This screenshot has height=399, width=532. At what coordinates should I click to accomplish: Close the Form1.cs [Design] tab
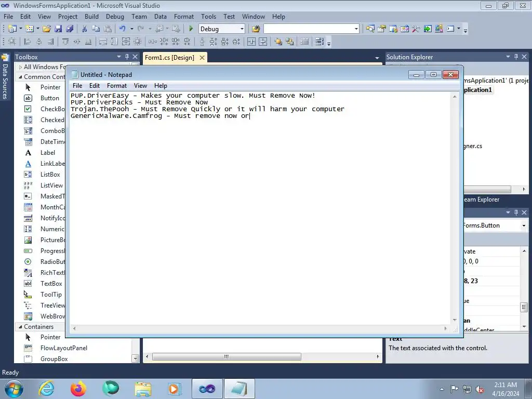[x=202, y=58]
